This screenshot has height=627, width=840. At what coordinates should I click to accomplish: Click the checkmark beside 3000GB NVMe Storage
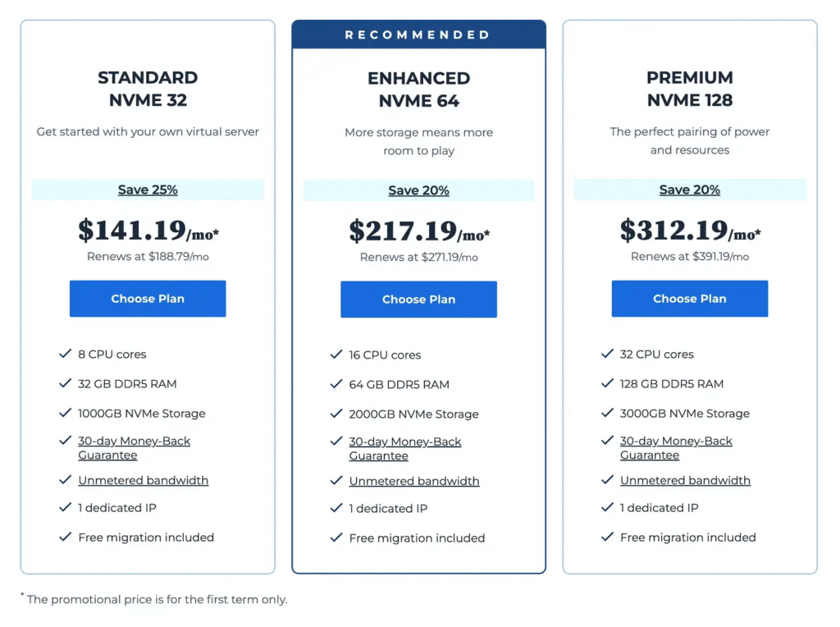(x=607, y=413)
